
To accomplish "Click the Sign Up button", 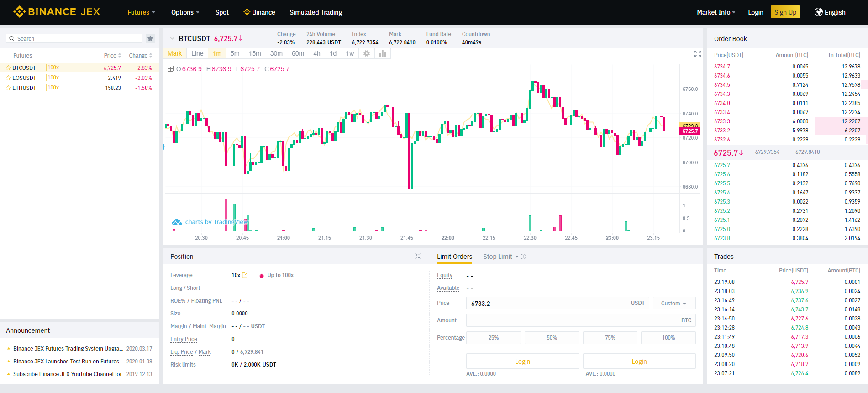I will pos(785,12).
